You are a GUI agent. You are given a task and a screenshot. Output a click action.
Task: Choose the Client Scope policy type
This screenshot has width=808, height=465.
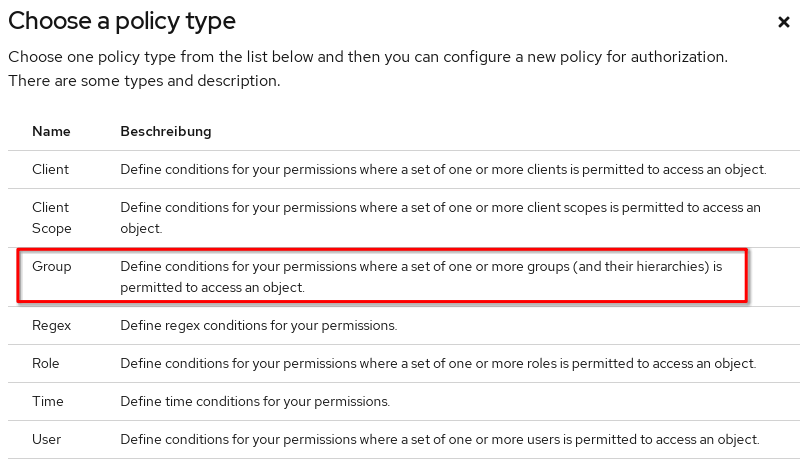pos(50,217)
